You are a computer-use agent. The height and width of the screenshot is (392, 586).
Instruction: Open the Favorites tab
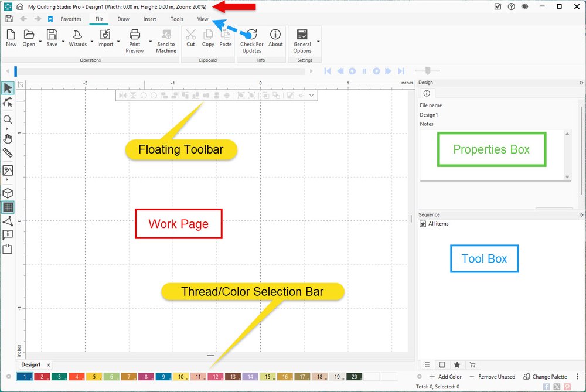pos(71,19)
